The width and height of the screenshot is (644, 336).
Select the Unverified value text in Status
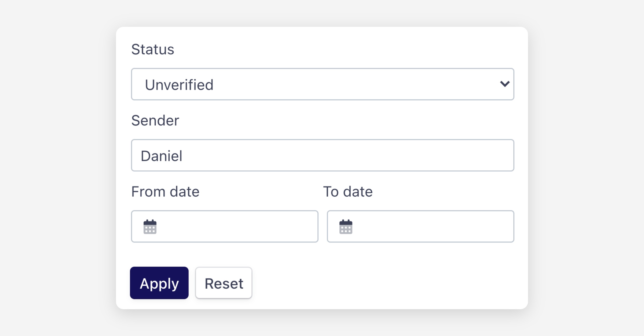pyautogui.click(x=179, y=85)
